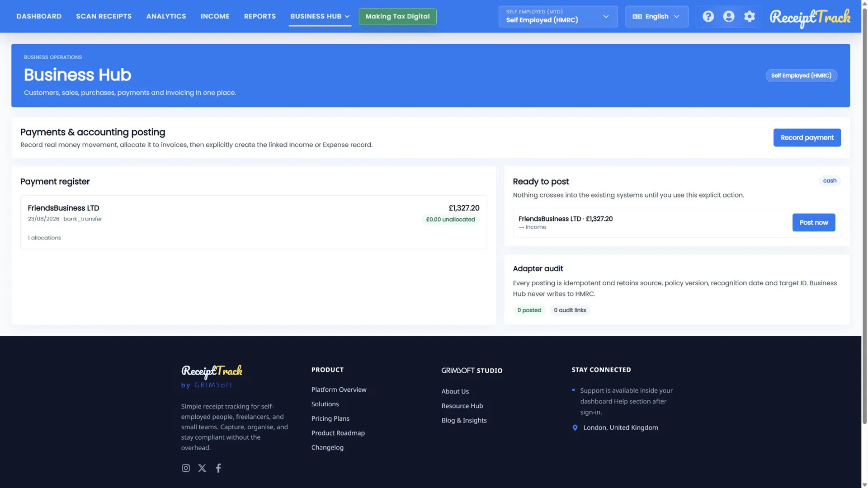The width and height of the screenshot is (868, 488).
Task: Open the settings gear icon
Action: [x=750, y=16]
